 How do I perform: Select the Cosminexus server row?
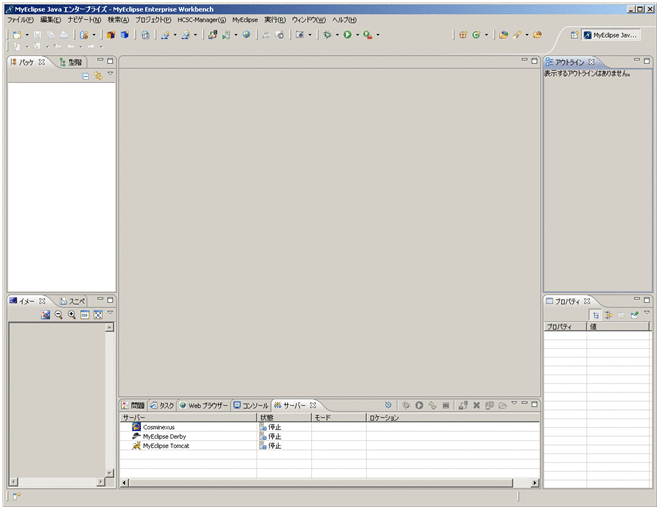tap(159, 427)
